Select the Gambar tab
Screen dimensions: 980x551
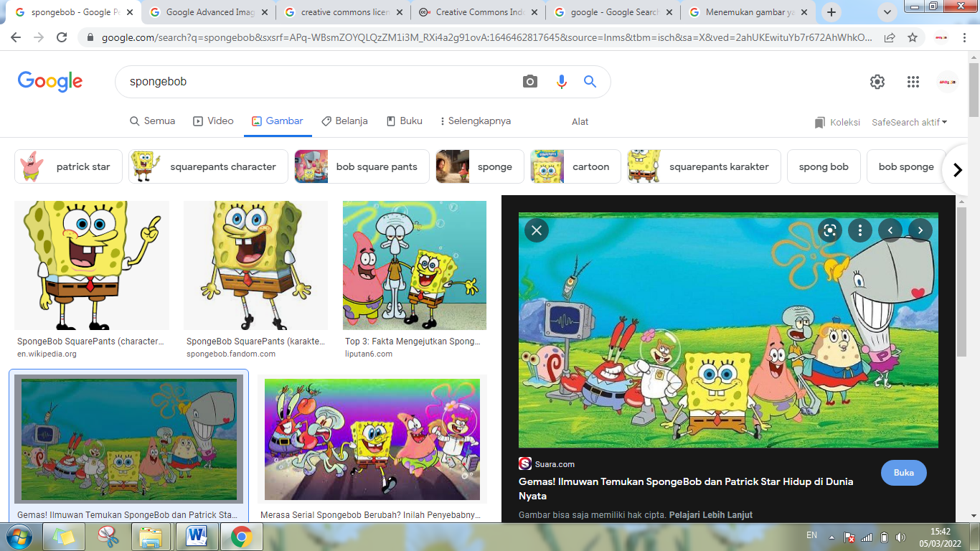tap(278, 121)
